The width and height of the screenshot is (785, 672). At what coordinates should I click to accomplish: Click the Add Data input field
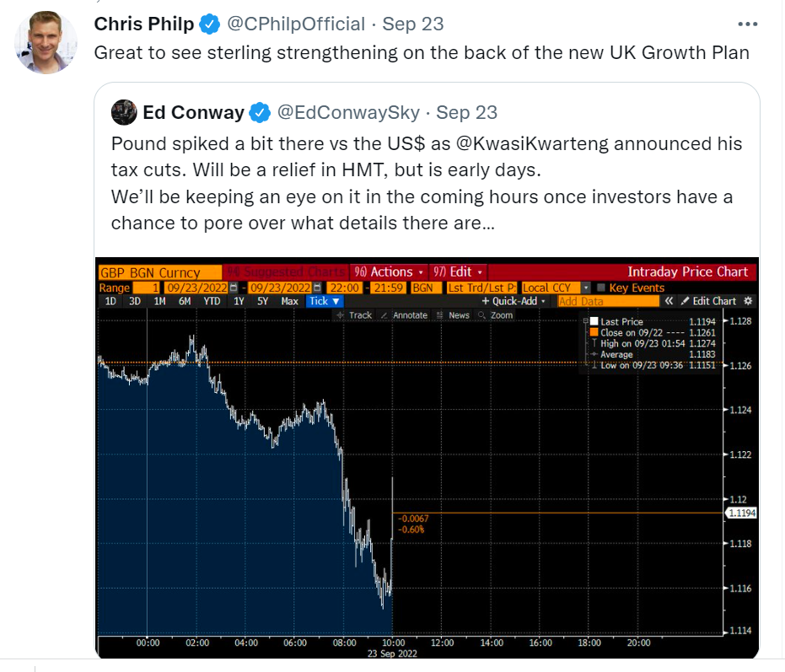(608, 301)
